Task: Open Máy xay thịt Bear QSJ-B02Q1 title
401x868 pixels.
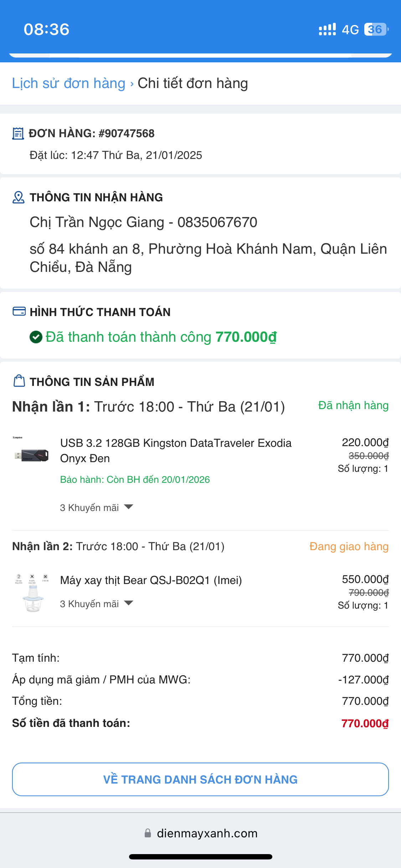Action: (151, 580)
